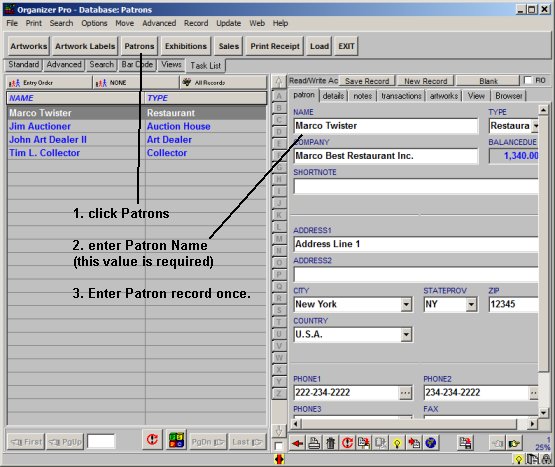Click the PHONE2 field showing 234-234-2222

(476, 393)
